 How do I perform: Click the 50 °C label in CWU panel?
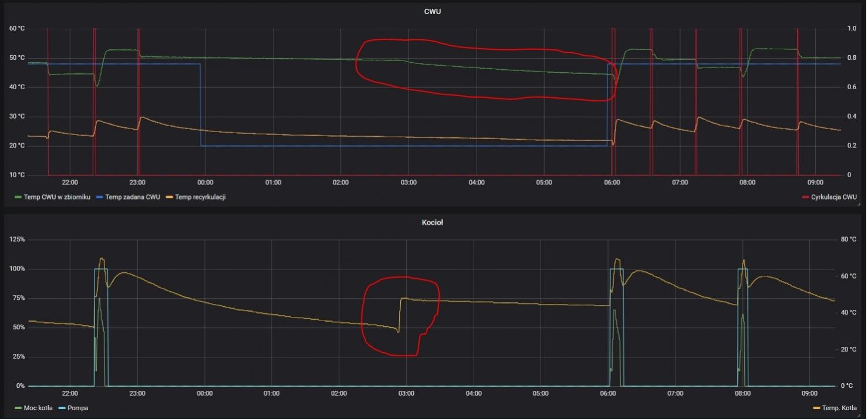(17, 58)
